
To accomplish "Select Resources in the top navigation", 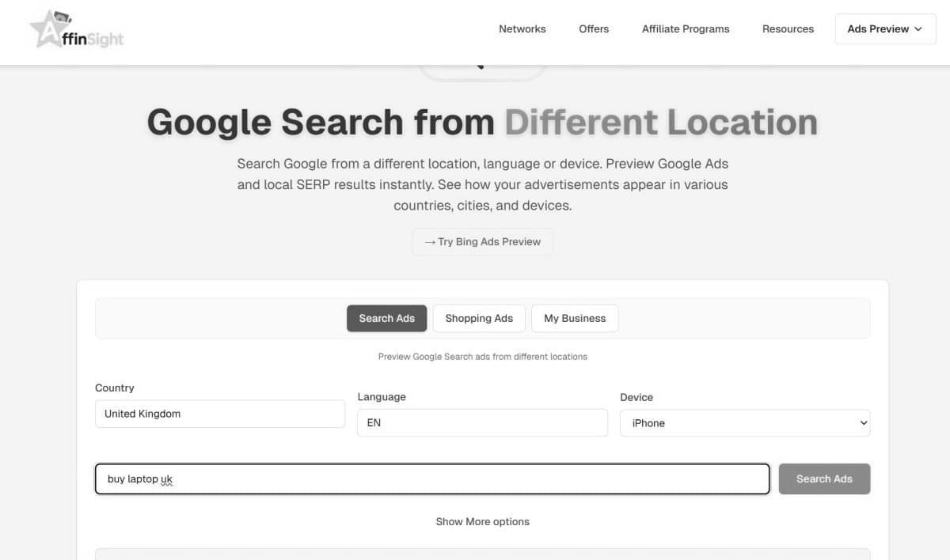I will [788, 29].
